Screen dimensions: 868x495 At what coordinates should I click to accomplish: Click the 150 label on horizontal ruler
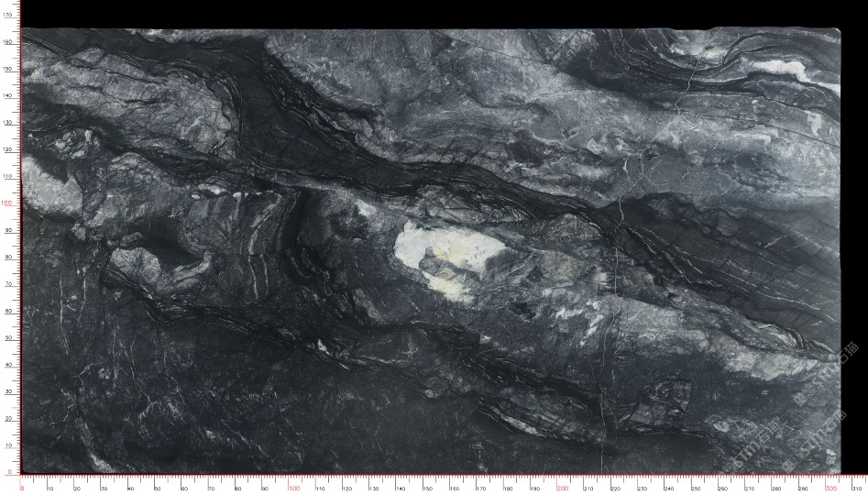pyautogui.click(x=427, y=489)
